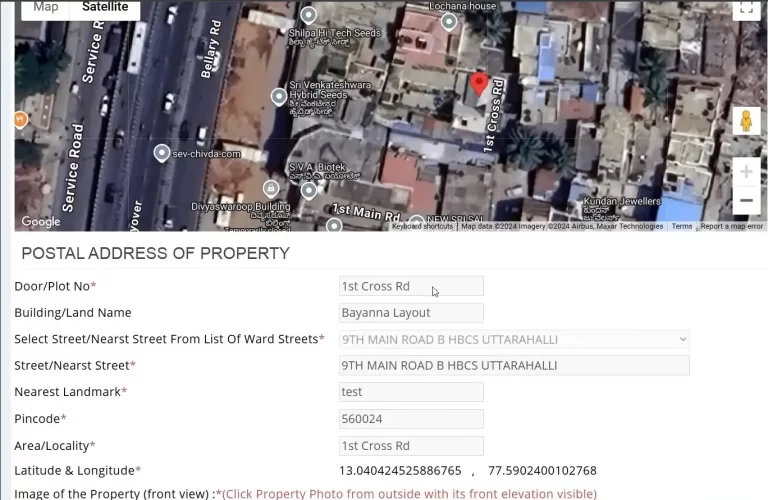Click POSTAL ADDRESS OF PROPERTY heading
Viewport: 768px width, 500px height.
click(x=156, y=253)
